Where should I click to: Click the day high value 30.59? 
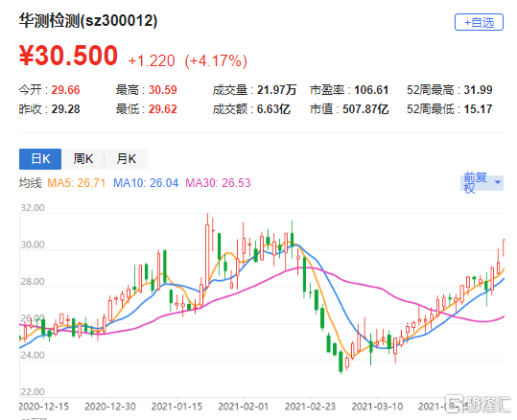coord(162,90)
